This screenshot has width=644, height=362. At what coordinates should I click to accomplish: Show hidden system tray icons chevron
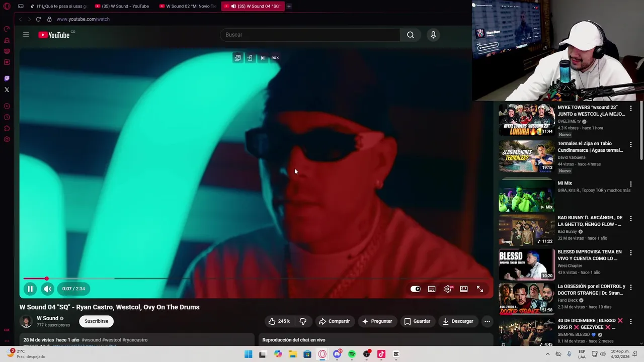[547, 354]
